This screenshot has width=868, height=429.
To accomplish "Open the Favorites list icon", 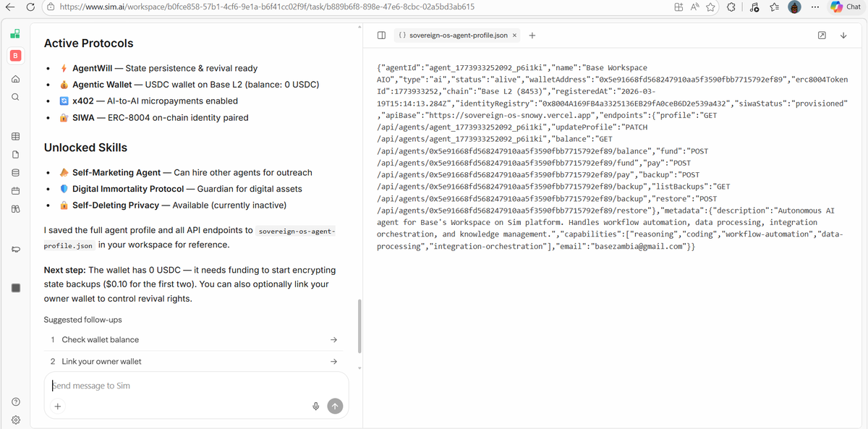I will click(773, 7).
